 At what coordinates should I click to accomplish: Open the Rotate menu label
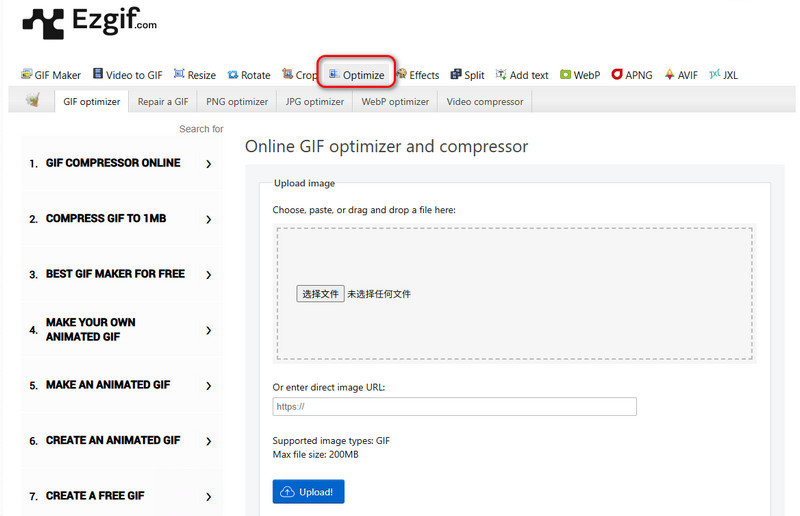pyautogui.click(x=256, y=76)
